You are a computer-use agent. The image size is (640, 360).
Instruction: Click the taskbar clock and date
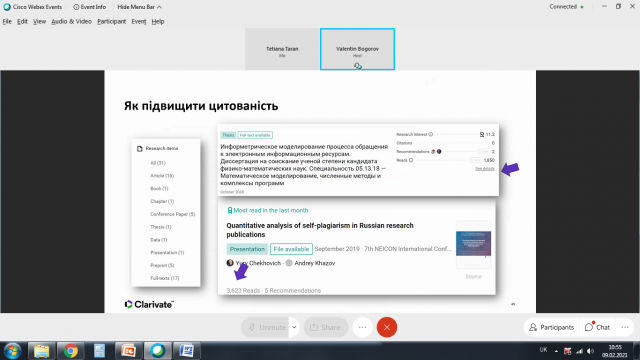(614, 351)
